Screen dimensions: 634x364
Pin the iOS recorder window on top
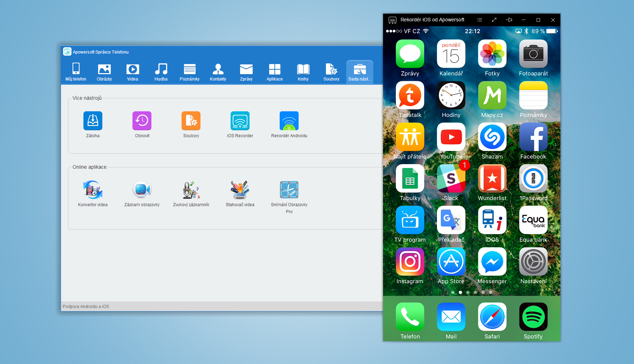[509, 20]
